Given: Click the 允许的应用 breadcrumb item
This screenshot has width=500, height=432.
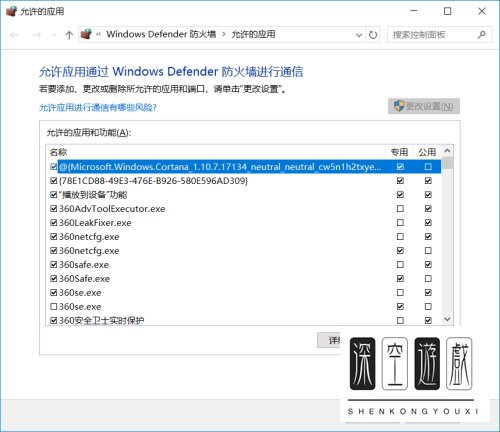Looking at the screenshot, I should click(x=253, y=34).
